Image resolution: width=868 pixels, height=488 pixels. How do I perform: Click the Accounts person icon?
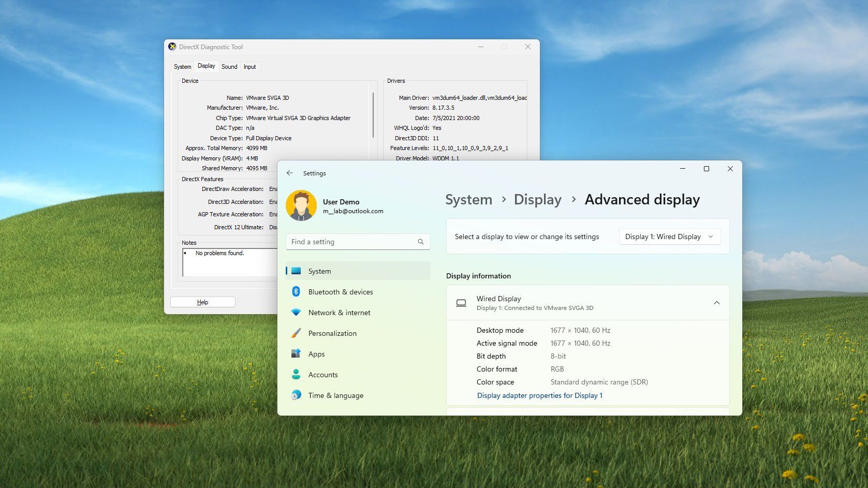click(296, 374)
